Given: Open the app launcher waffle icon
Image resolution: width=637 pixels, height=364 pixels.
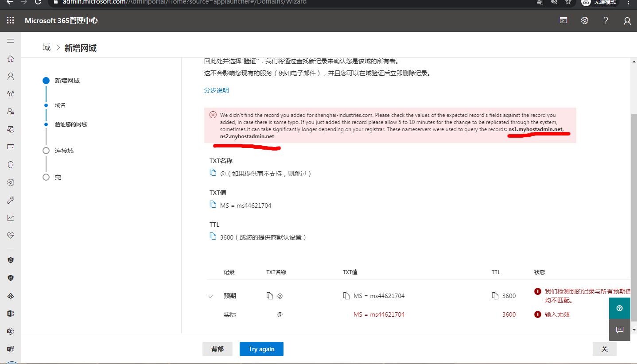Looking at the screenshot, I should 11,20.
